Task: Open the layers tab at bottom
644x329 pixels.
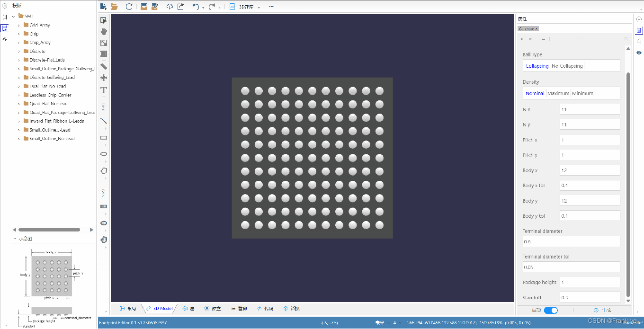Action: [188, 308]
